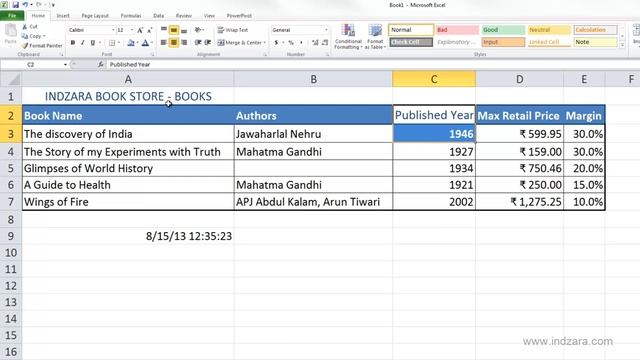Image resolution: width=640 pixels, height=360 pixels.
Task: Click the Increase Decimal icon
Action: [315, 42]
